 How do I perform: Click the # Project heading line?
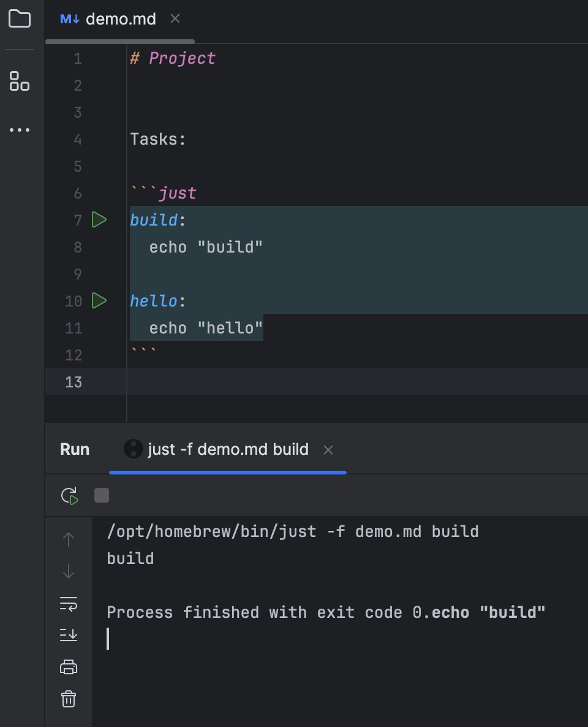pyautogui.click(x=172, y=58)
